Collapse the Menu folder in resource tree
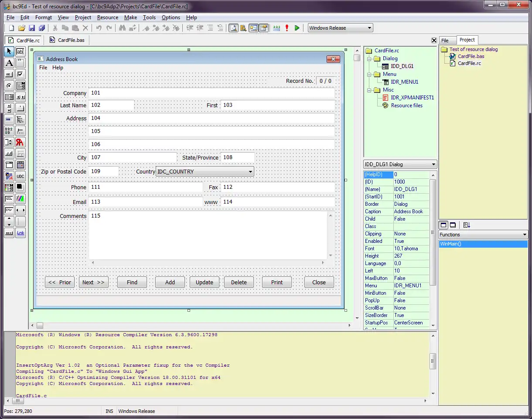Viewport: 532px width, 419px height. tap(368, 74)
